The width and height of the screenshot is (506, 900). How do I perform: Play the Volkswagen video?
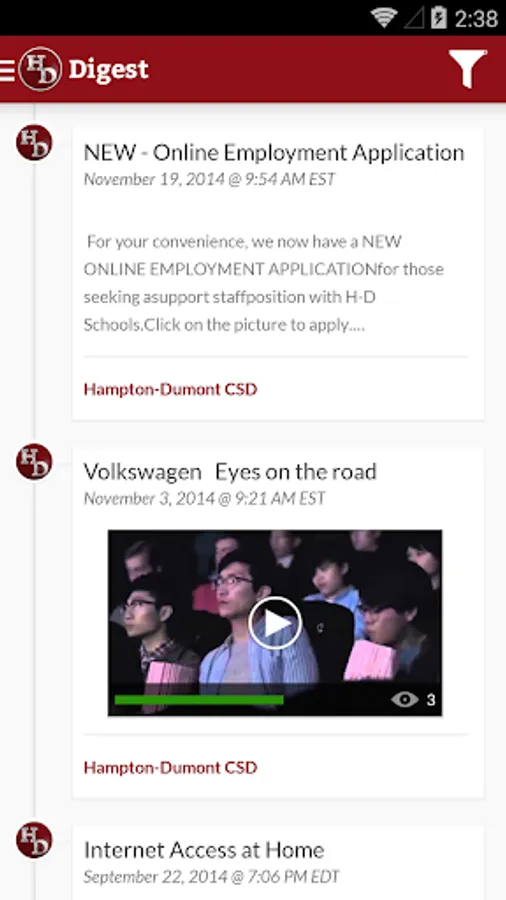point(275,623)
